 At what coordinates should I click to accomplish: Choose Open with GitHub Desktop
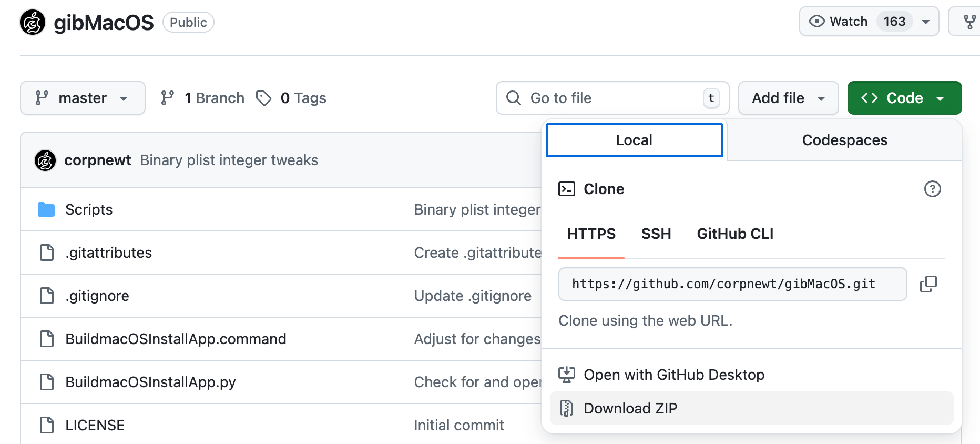pos(673,375)
